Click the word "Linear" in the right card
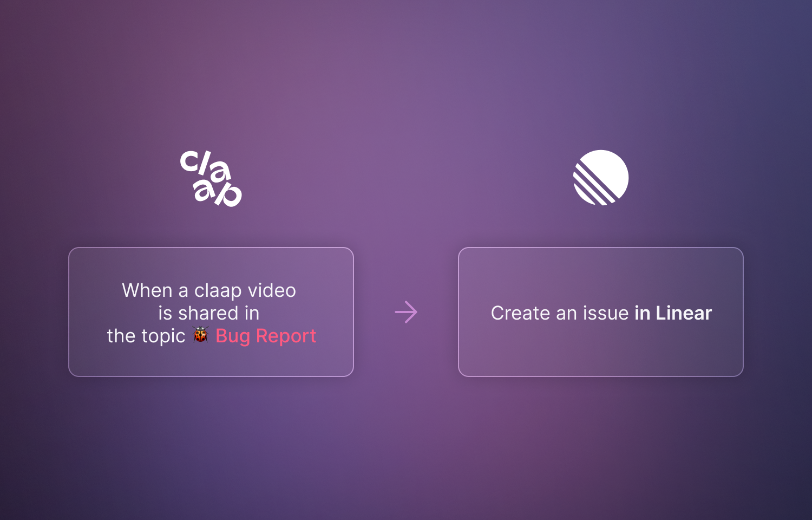This screenshot has width=812, height=520. tap(684, 313)
